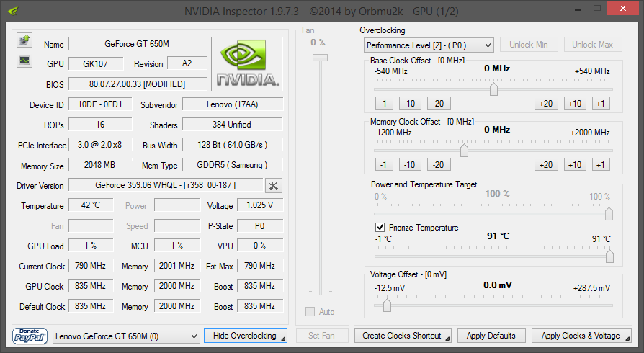Close the NVIDIA Inspector window
Viewport: 644px width, 353px height.
(623, 8)
